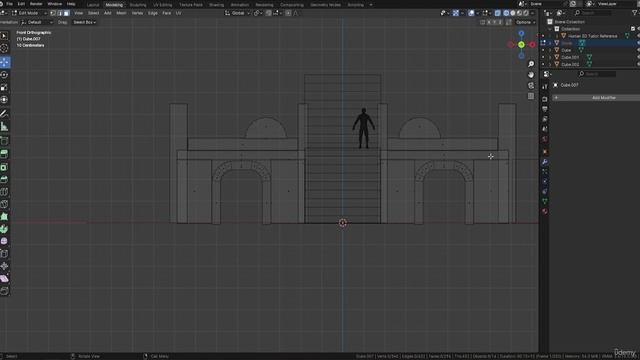This screenshot has height=360, width=640.
Task: Toggle viewport overlays
Action: 471,13
